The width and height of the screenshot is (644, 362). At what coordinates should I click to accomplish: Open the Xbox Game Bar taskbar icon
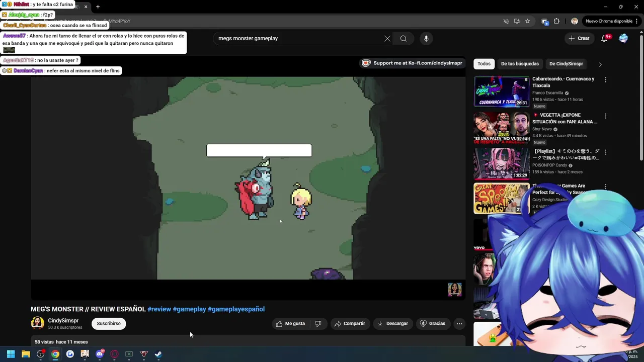coord(129,354)
